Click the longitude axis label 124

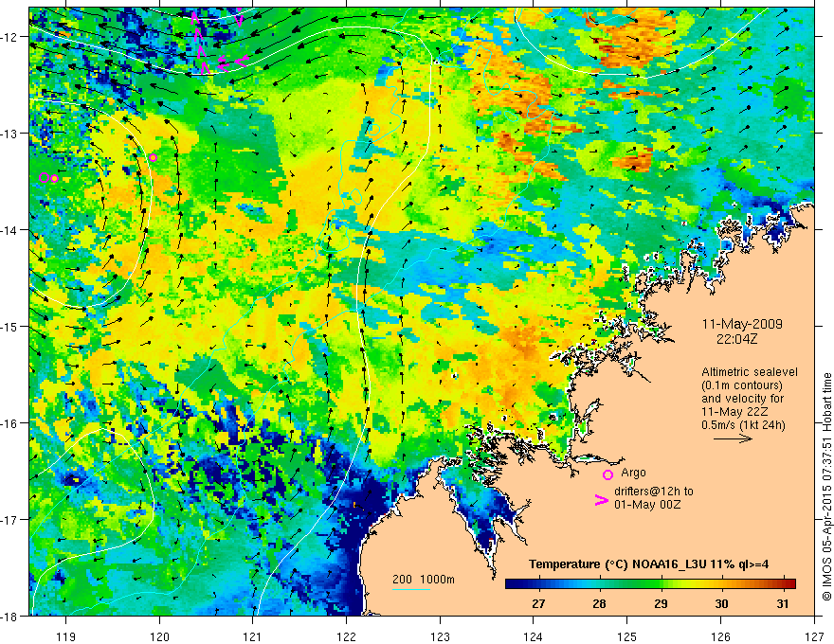point(534,636)
